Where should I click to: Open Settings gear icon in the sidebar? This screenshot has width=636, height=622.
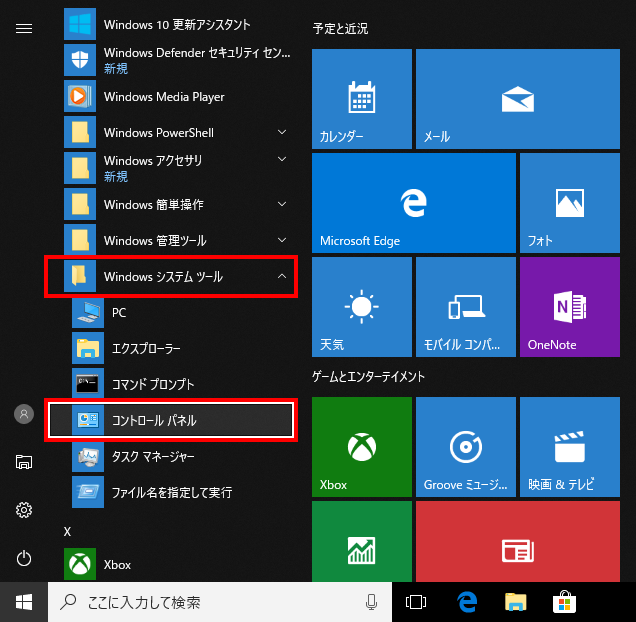click(x=24, y=510)
